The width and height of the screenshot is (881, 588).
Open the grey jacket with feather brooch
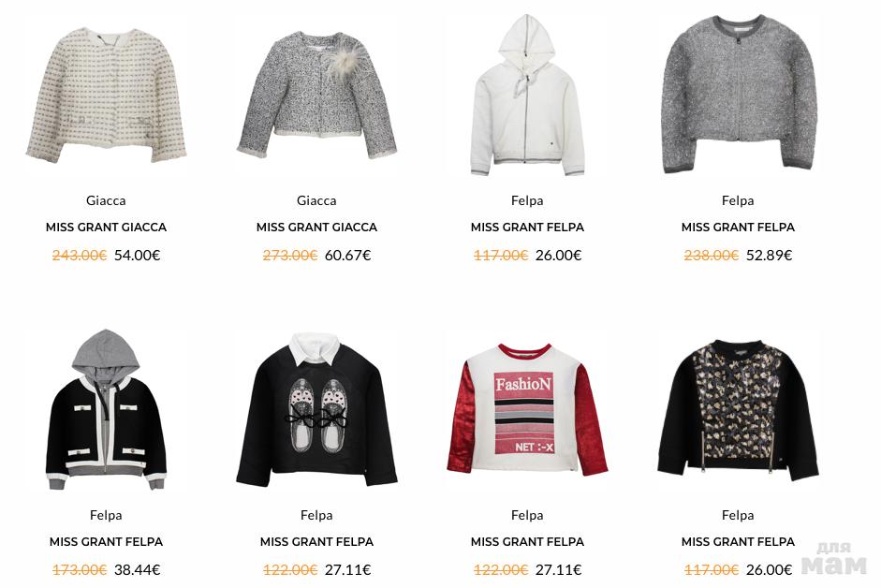pyautogui.click(x=316, y=96)
